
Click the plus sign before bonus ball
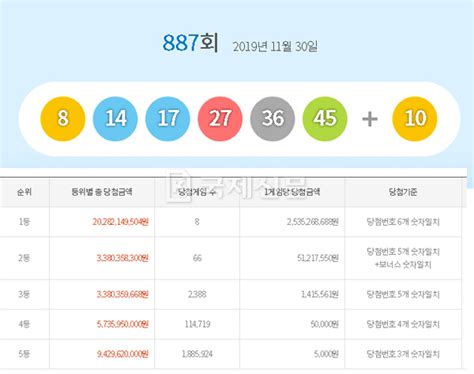[x=370, y=119]
